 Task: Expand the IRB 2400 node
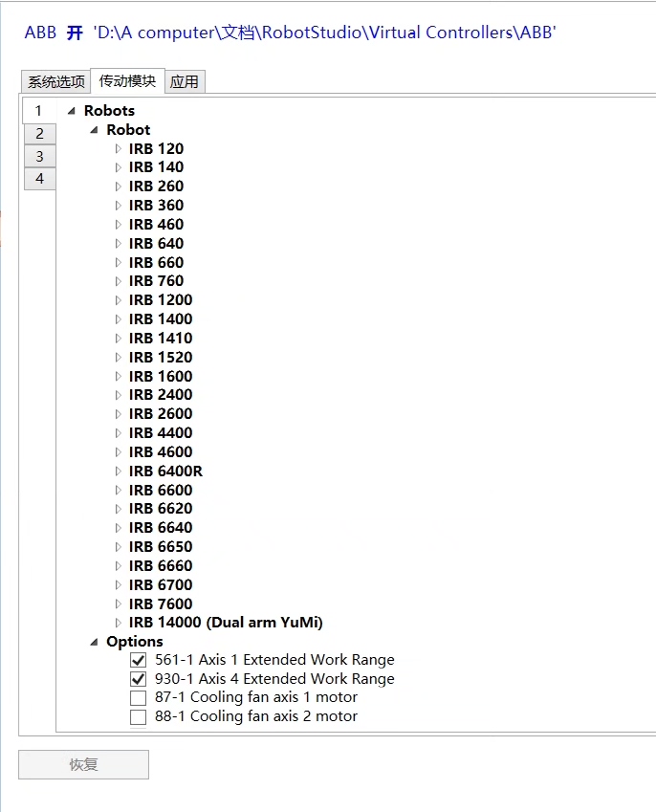click(x=118, y=395)
